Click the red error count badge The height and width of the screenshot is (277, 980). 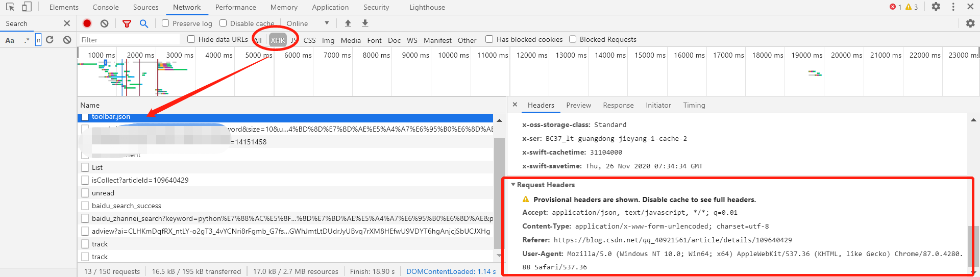(x=896, y=7)
